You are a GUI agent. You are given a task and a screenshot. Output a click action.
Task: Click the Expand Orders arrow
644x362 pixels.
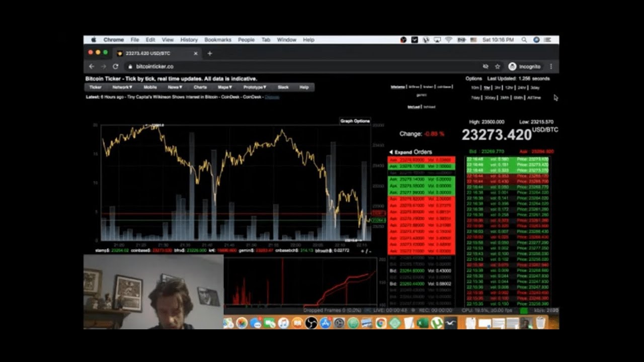tap(391, 152)
